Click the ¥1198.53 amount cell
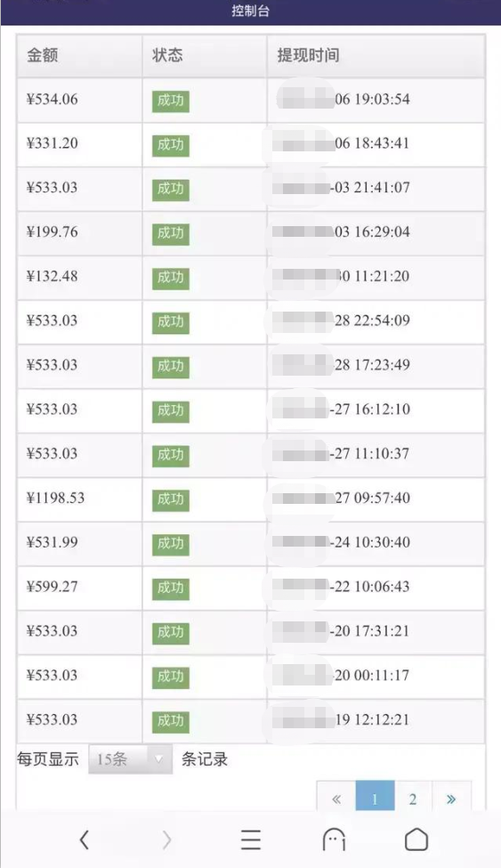The image size is (501, 868). coord(80,499)
